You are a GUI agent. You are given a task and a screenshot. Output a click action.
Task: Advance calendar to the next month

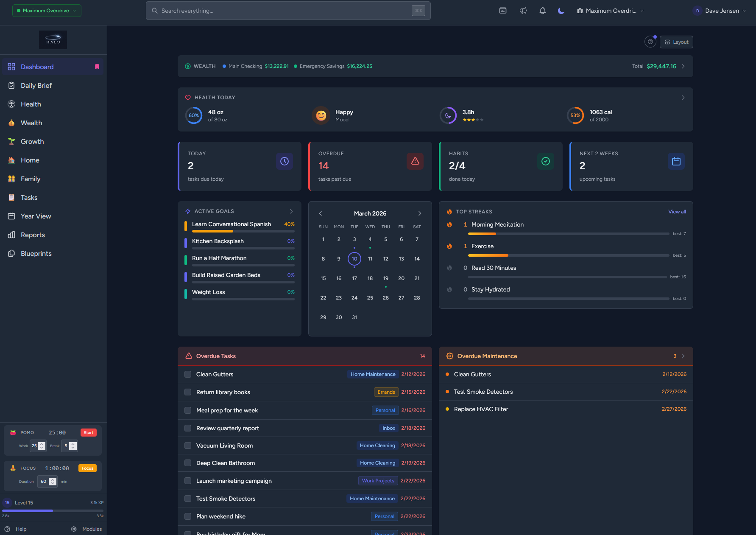click(419, 213)
